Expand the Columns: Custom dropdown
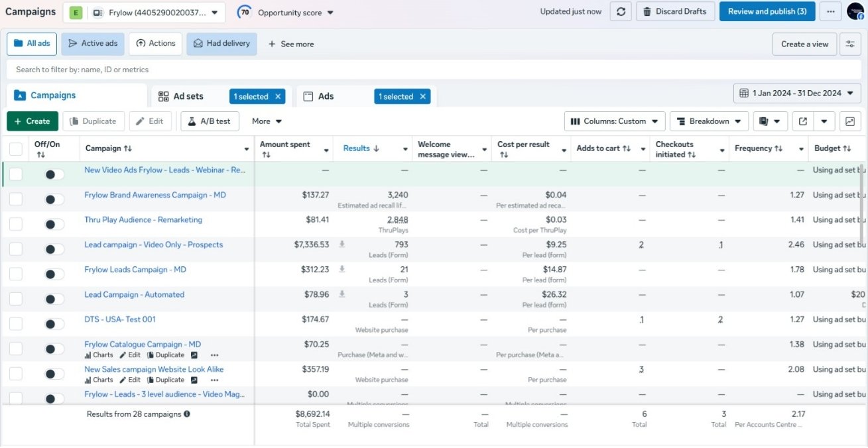868x448 pixels. point(615,121)
